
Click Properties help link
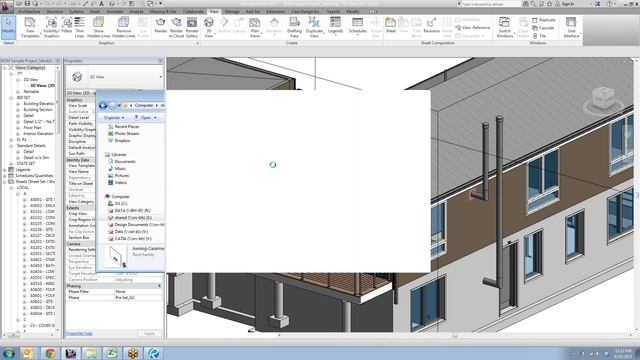pyautogui.click(x=79, y=333)
